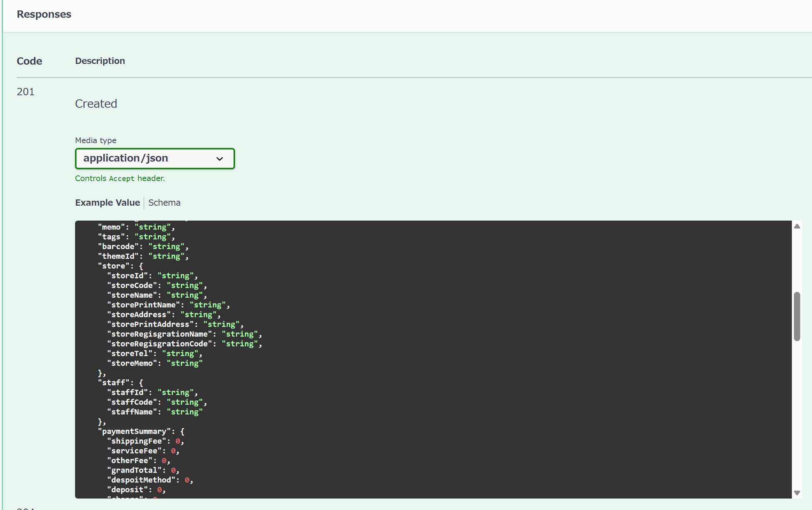812x510 pixels.
Task: Click the "staff" object opening line
Action: point(120,383)
